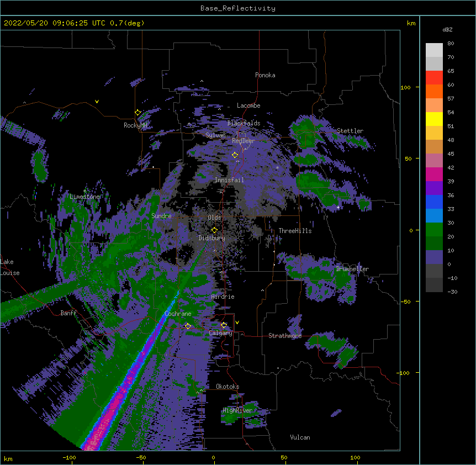Click the yellow V marker northwest of RockyMH

pyautogui.click(x=97, y=102)
